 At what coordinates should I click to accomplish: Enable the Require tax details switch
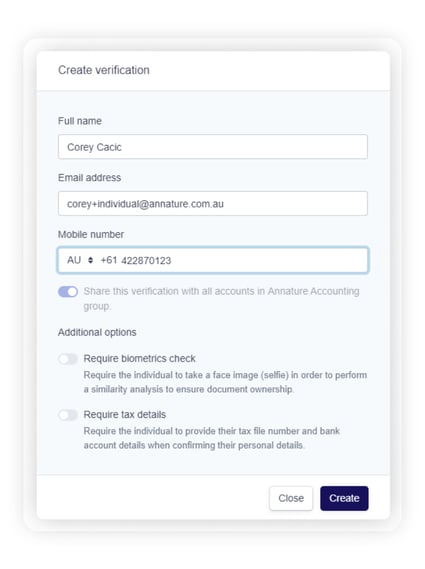pos(68,415)
